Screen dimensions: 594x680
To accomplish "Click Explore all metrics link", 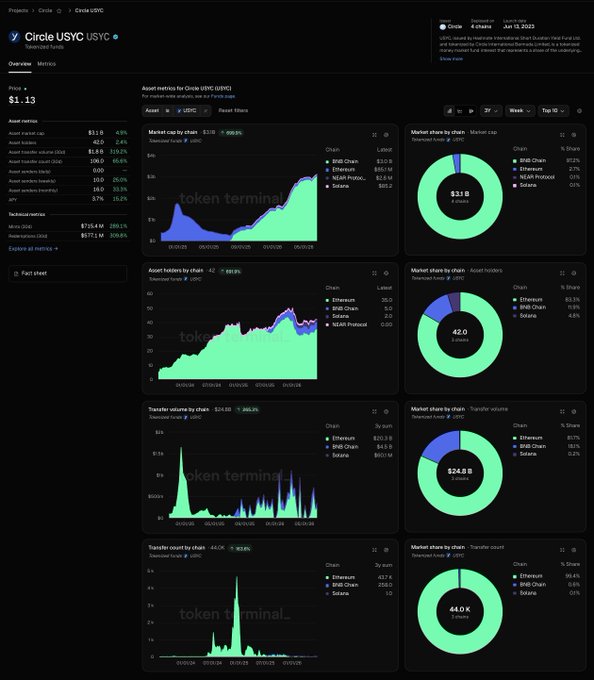I will 33,249.
